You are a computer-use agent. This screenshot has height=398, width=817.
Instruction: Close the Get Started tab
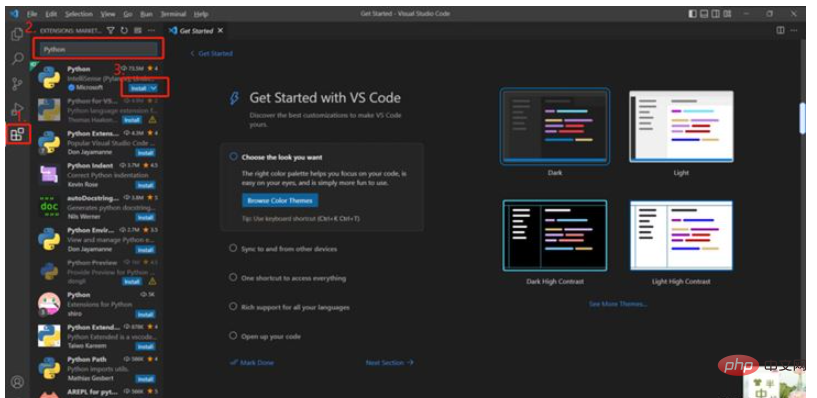(220, 31)
